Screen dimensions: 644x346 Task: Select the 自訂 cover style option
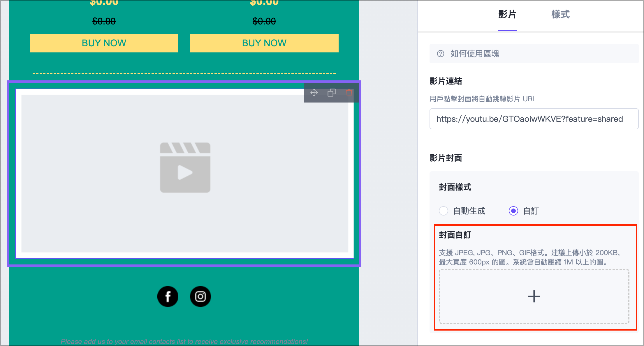513,211
